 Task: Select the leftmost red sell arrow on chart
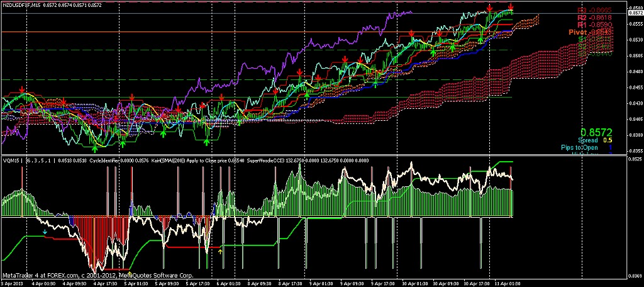22,90
